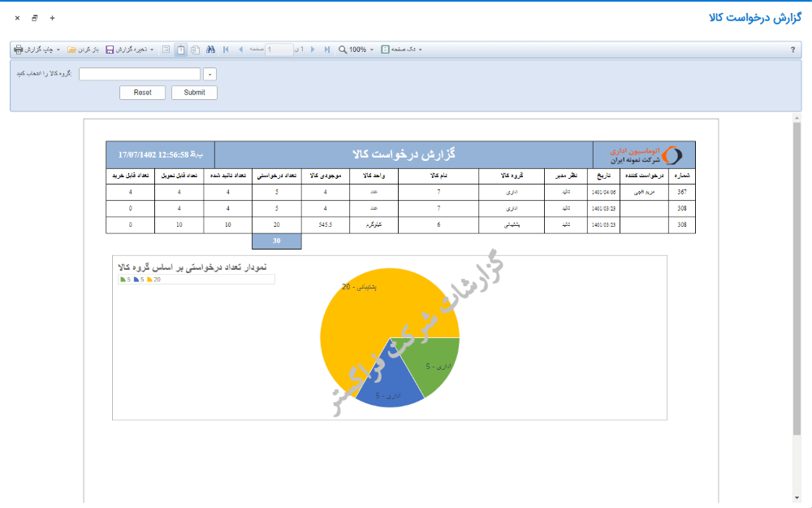Open a saved report with the folder icon
Viewport: 812px width, 508px height.
[x=71, y=49]
